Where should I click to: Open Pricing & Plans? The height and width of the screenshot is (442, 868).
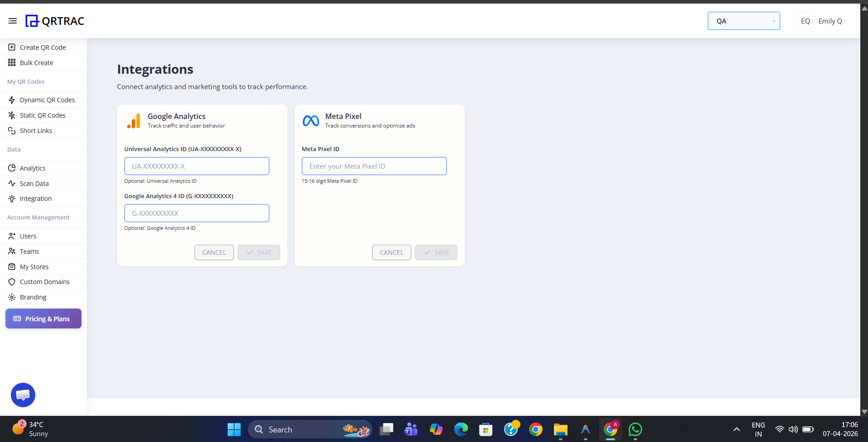[x=43, y=318]
